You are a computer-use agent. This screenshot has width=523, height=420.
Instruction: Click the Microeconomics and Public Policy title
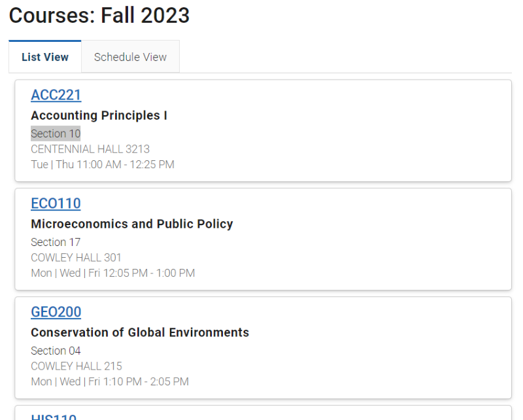click(x=132, y=224)
